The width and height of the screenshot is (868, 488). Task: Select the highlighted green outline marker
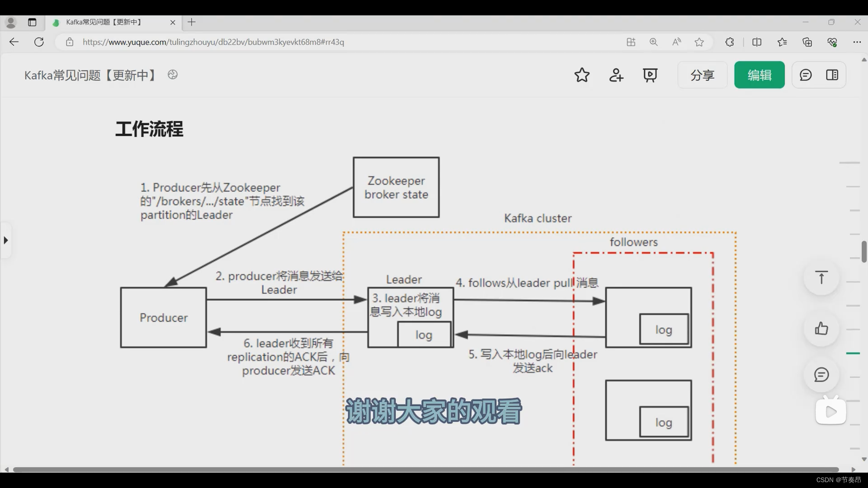(x=853, y=353)
